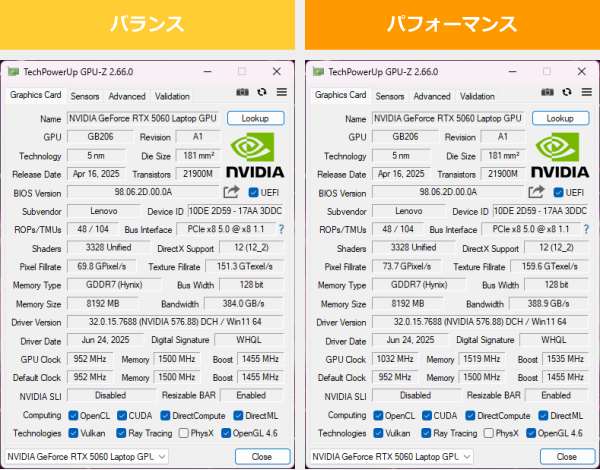Image resolution: width=600 pixels, height=470 pixels.
Task: Click bus interface question mark in right window
Action: (x=587, y=229)
